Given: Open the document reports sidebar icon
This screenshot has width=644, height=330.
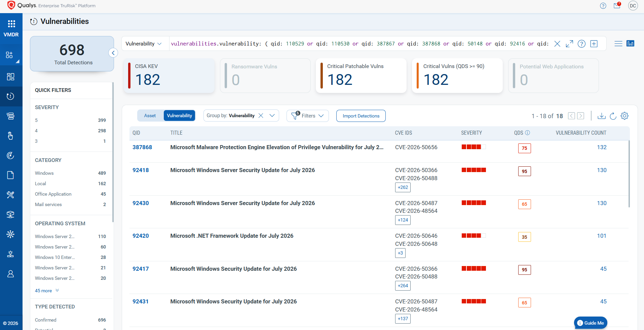Looking at the screenshot, I should pyautogui.click(x=10, y=175).
